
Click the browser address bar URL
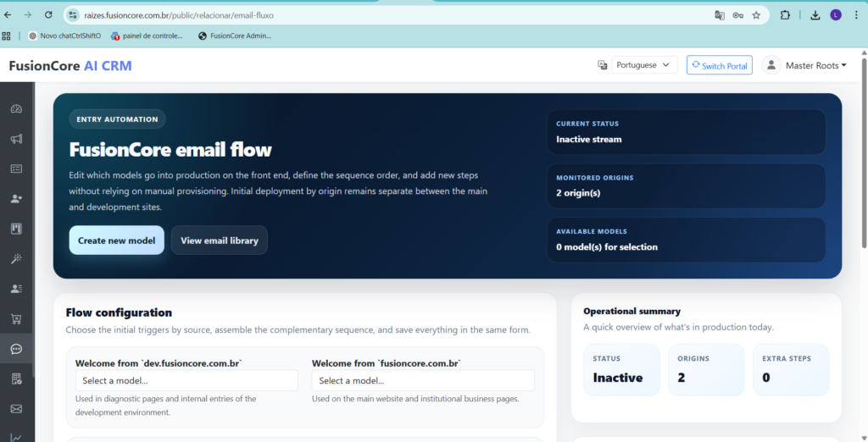179,15
